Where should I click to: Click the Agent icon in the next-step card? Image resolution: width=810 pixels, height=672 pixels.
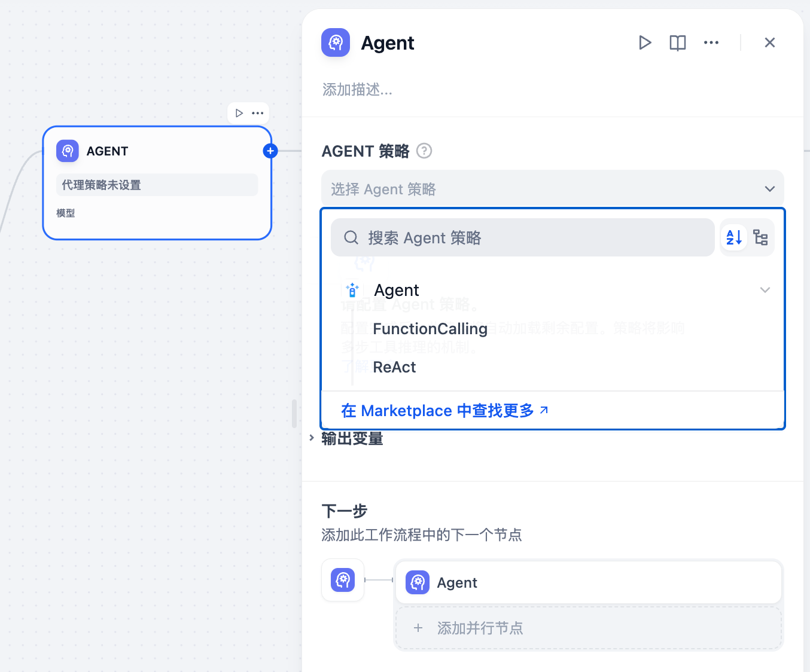[418, 582]
